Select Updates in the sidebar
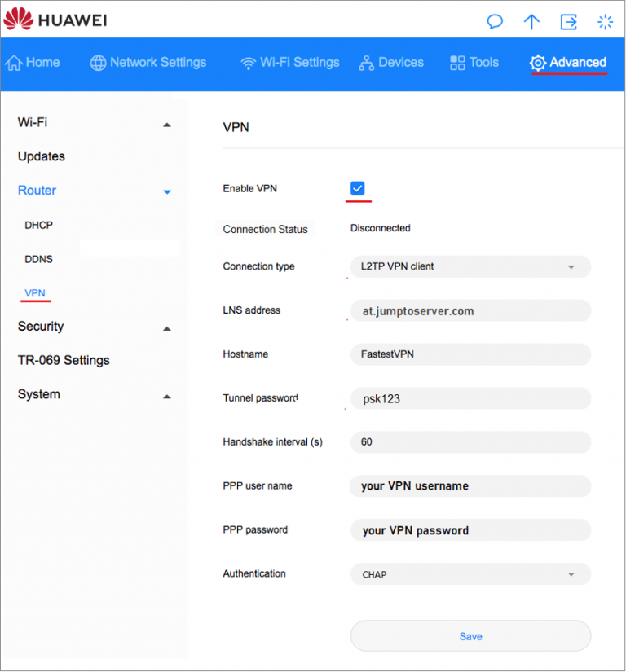 pos(41,156)
